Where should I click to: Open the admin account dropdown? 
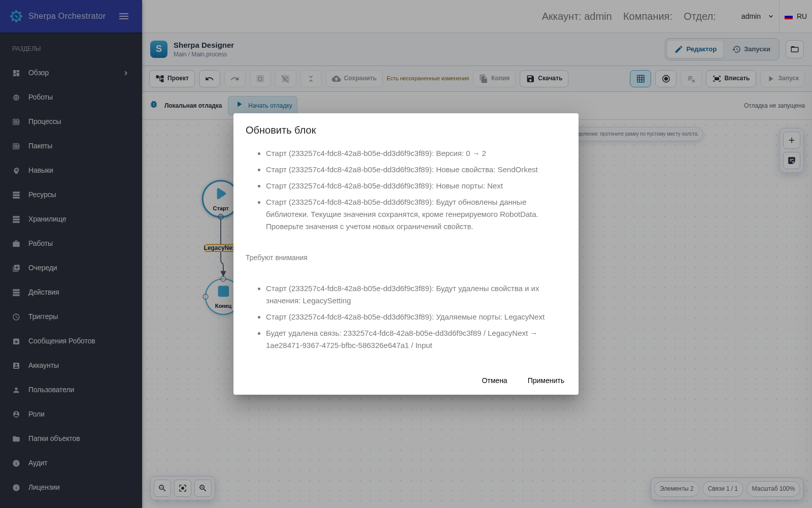coord(757,16)
